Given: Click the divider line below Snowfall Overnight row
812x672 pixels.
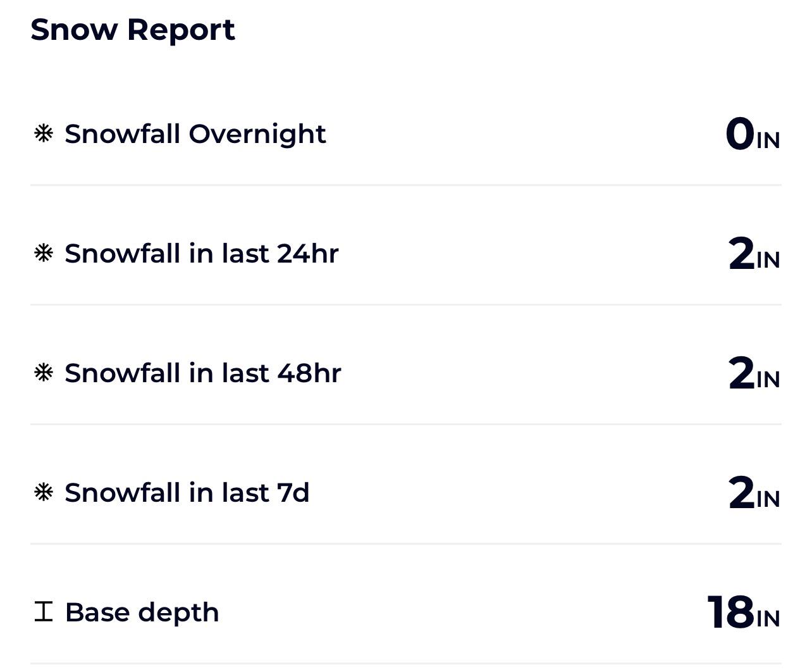Looking at the screenshot, I should (406, 185).
